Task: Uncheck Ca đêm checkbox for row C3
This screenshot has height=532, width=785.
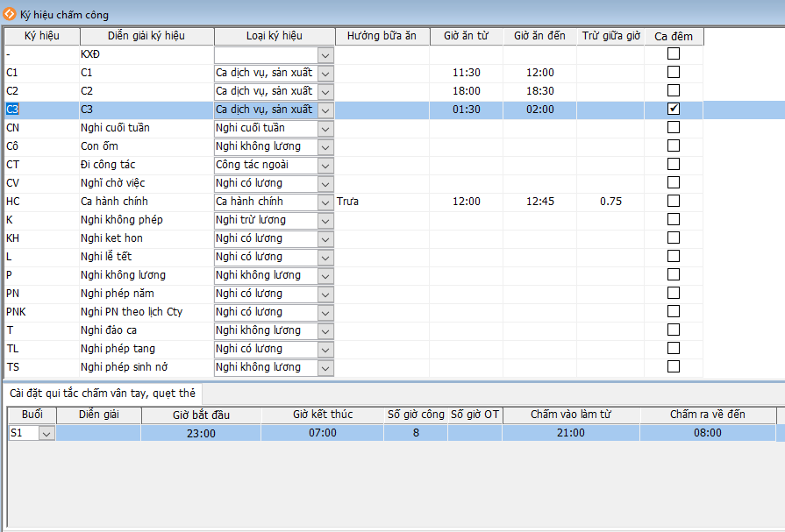Action: tap(674, 109)
